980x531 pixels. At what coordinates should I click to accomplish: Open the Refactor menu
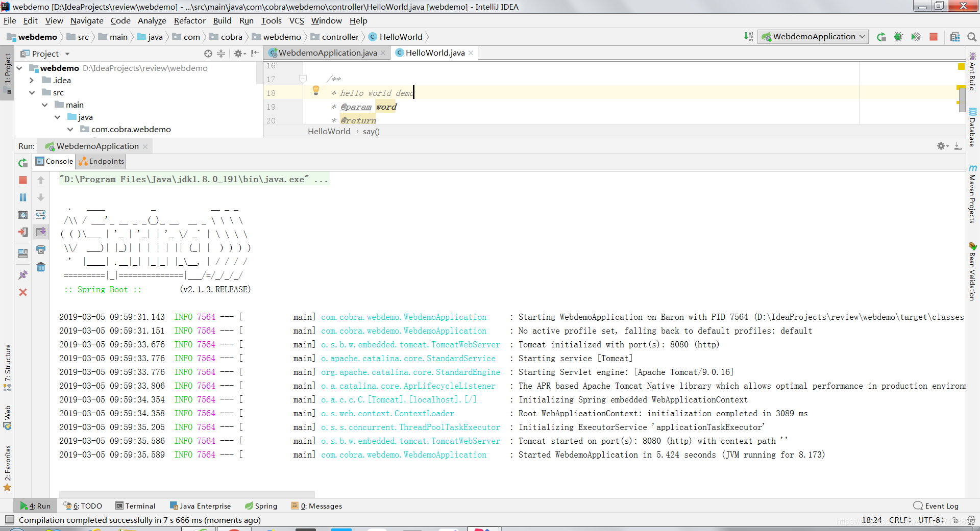pyautogui.click(x=189, y=21)
